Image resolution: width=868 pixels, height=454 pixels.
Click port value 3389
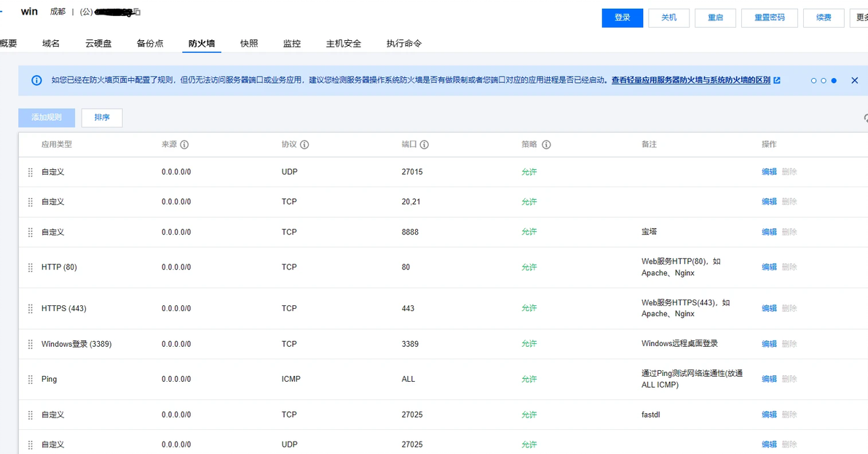click(x=410, y=344)
